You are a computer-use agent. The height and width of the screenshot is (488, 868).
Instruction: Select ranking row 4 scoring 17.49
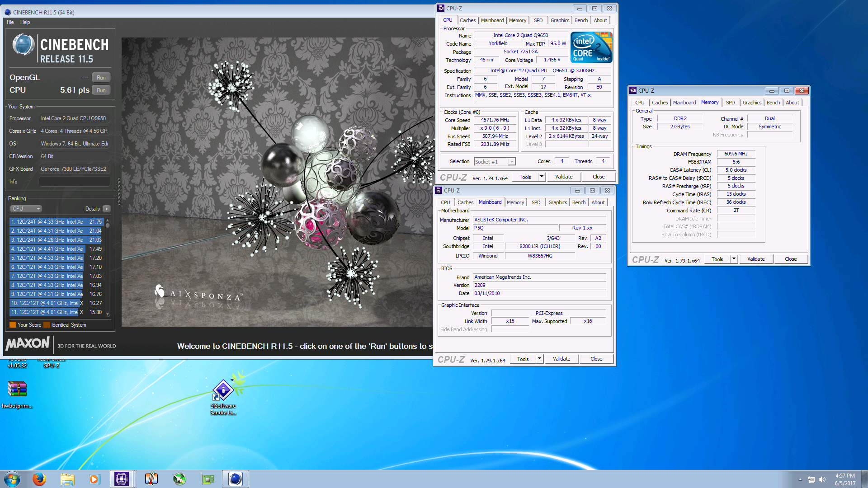[x=57, y=249]
